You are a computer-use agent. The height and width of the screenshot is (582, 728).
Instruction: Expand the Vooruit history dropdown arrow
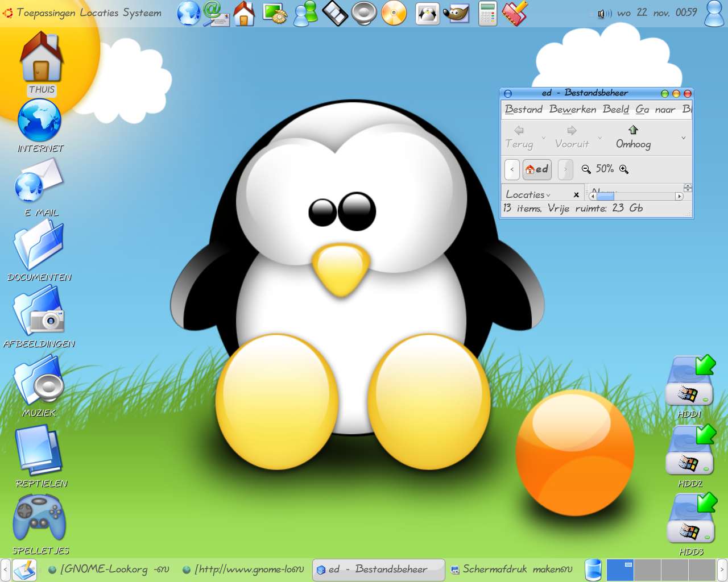(599, 138)
